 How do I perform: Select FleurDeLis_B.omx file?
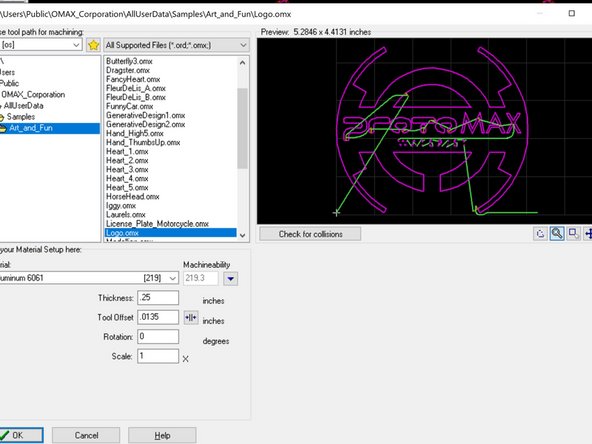click(136, 97)
